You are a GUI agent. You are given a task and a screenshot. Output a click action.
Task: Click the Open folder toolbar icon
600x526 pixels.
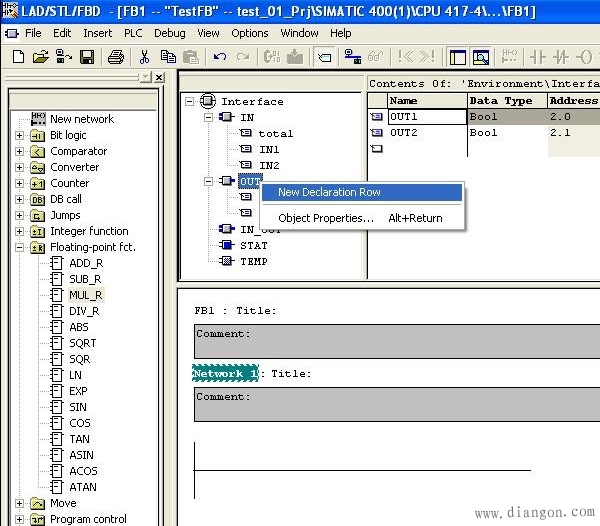[x=40, y=57]
